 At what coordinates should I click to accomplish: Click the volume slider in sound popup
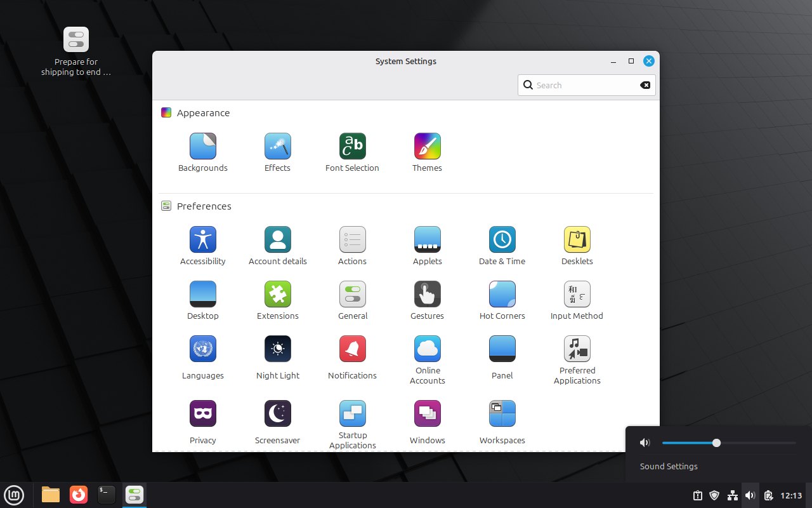(x=729, y=443)
